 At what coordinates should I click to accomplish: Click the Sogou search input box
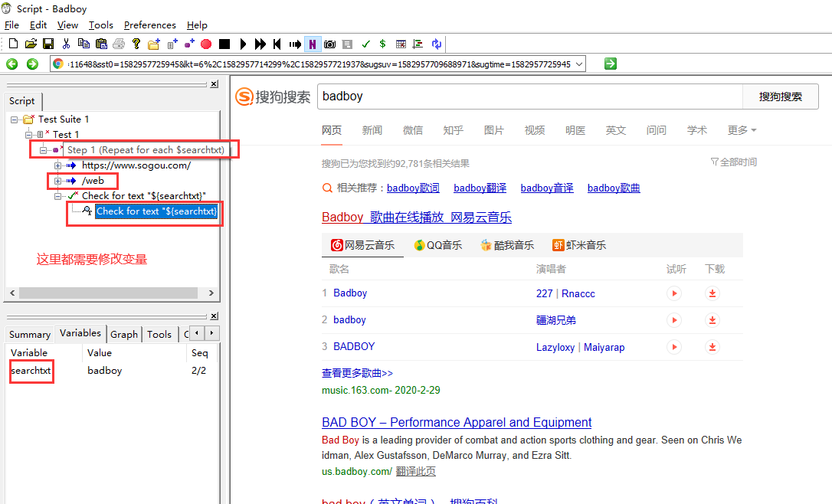529,96
